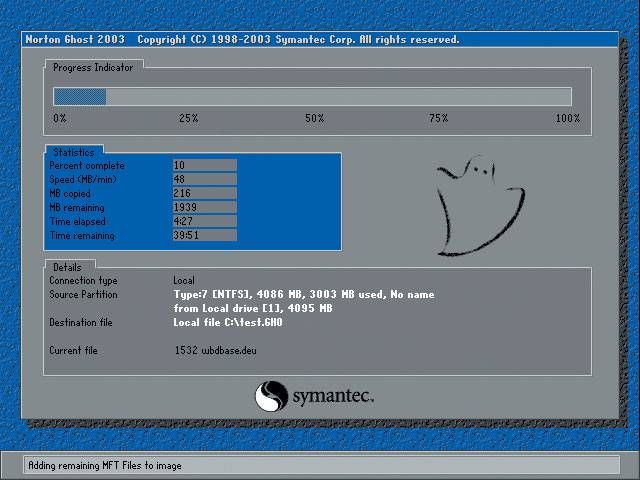
Task: Click the Details group label
Action: pyautogui.click(x=67, y=267)
